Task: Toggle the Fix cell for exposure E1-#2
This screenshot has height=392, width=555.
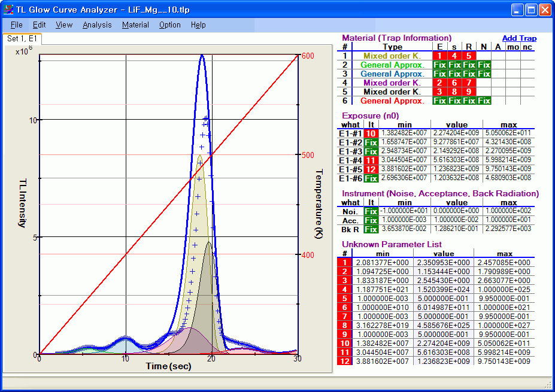Action: tap(371, 142)
